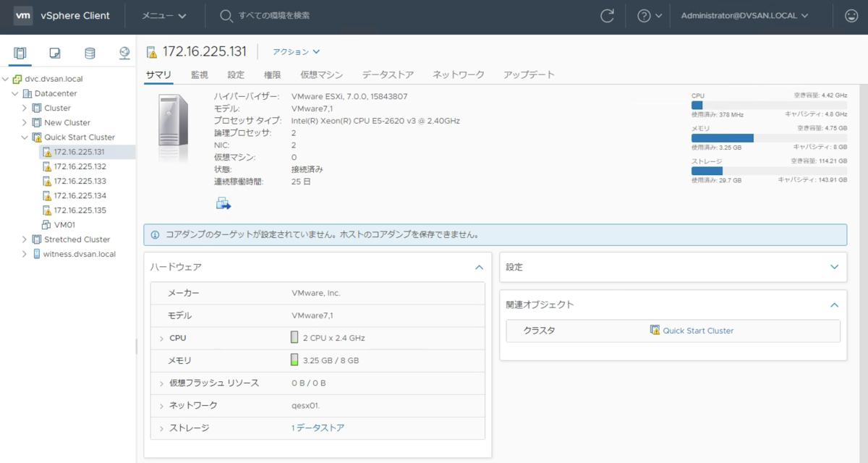The image size is (868, 463).
Task: Expand the Stretched Cluster tree node
Action: [25, 239]
